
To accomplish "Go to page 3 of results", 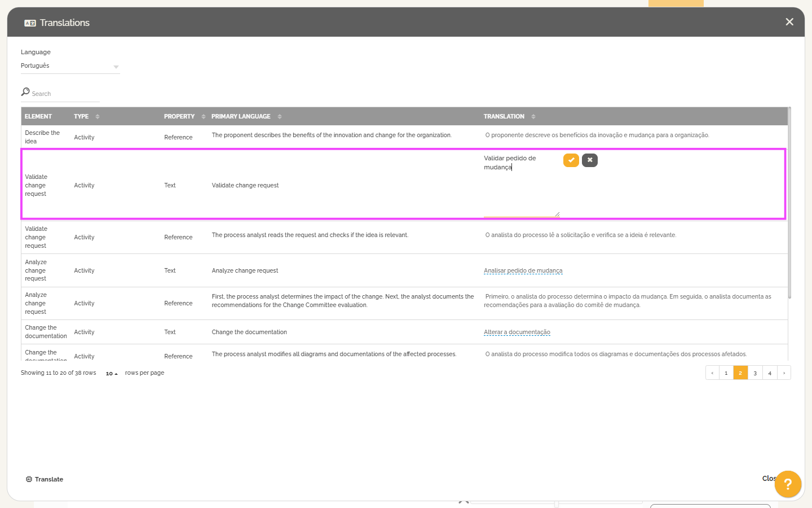I will pyautogui.click(x=755, y=373).
